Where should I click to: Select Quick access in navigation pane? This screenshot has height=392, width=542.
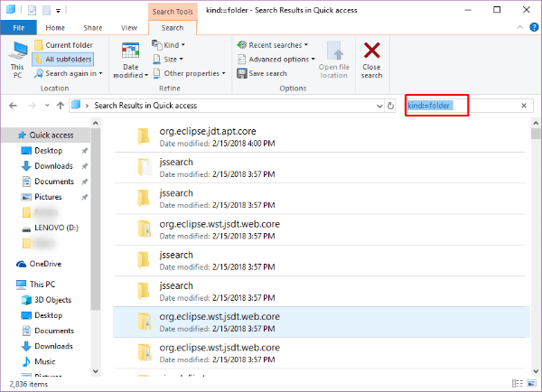click(46, 135)
